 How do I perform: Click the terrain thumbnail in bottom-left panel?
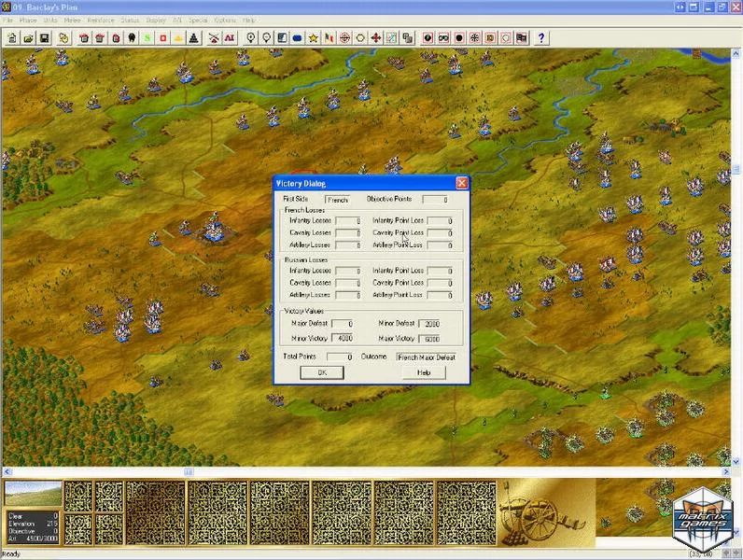click(x=33, y=493)
